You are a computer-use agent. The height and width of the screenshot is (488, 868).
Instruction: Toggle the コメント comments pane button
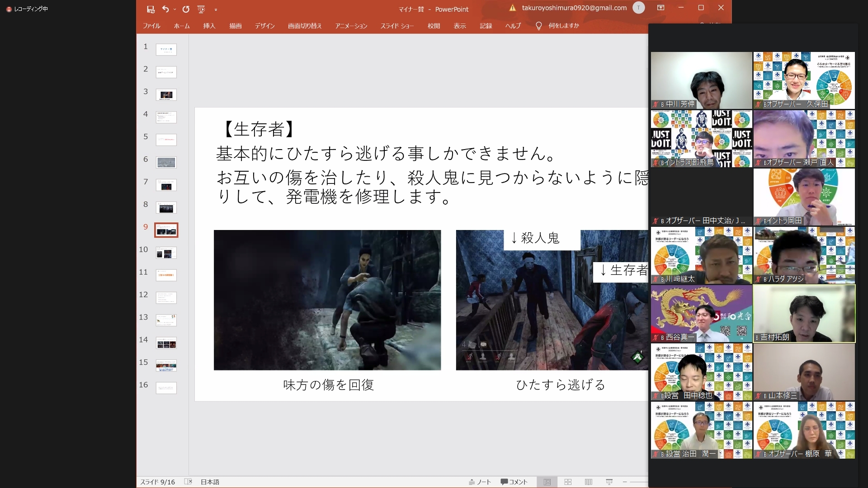pyautogui.click(x=514, y=482)
